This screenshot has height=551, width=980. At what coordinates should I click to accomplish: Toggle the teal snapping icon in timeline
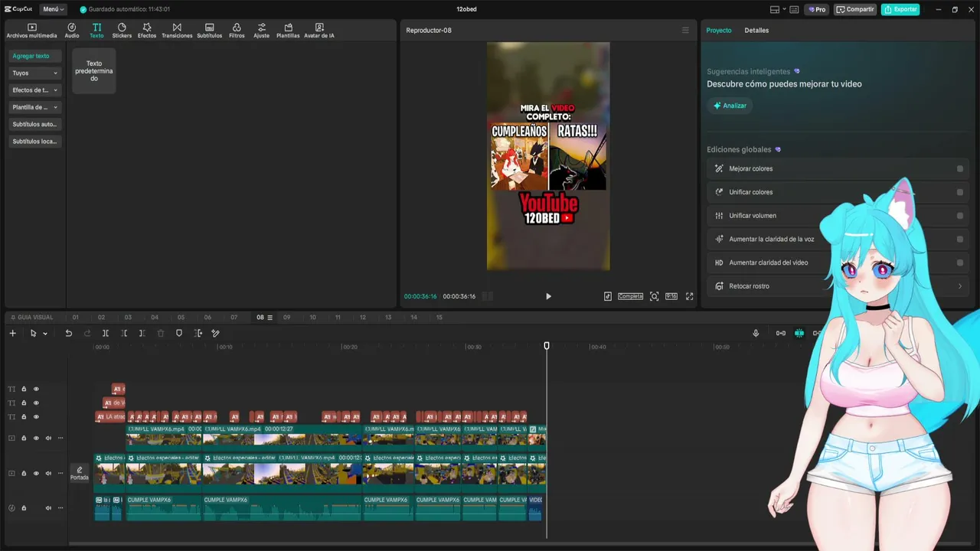coord(799,333)
